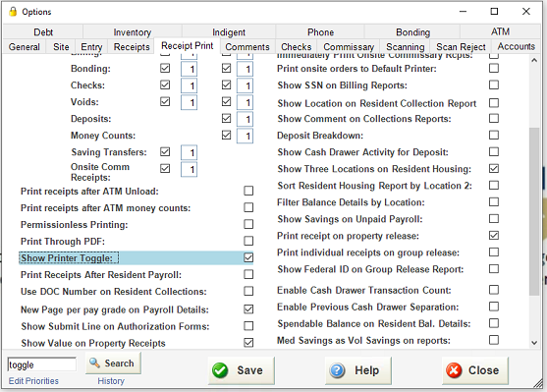This screenshot has height=392, width=547.
Task: Uncheck Show Three Locations on Resident Housing
Action: pos(494,169)
